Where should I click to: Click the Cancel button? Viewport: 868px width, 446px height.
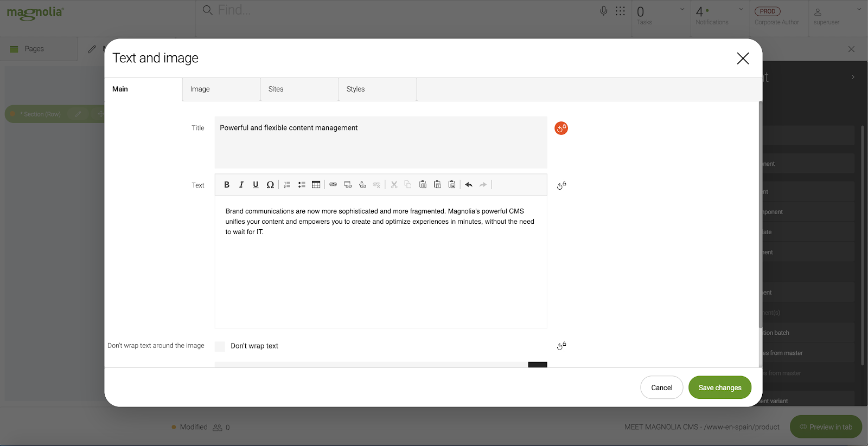(x=661, y=387)
